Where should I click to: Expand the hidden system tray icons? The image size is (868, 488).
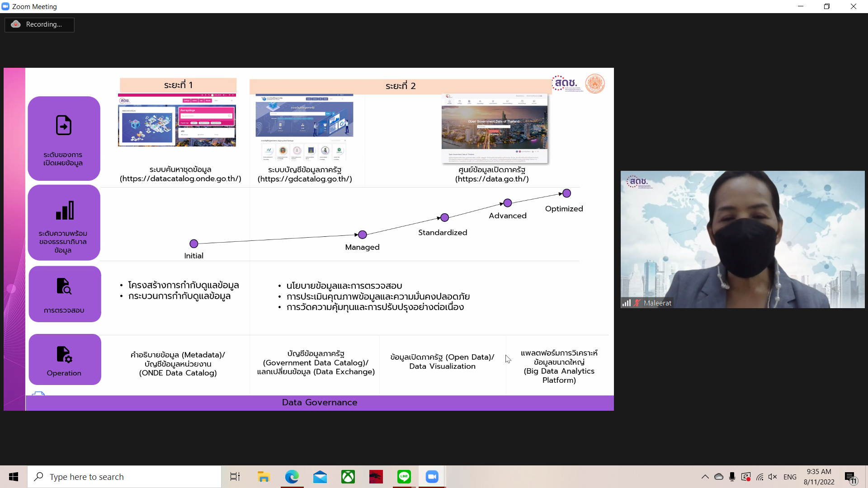click(705, 477)
